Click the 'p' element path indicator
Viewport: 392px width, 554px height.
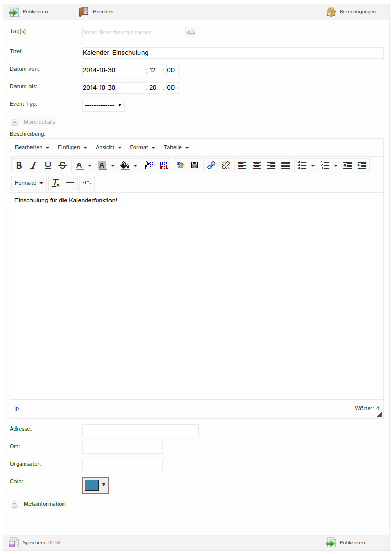point(17,409)
